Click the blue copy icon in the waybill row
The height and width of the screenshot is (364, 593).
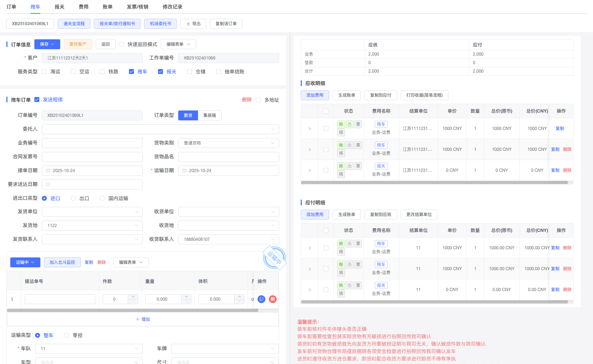[261, 299]
